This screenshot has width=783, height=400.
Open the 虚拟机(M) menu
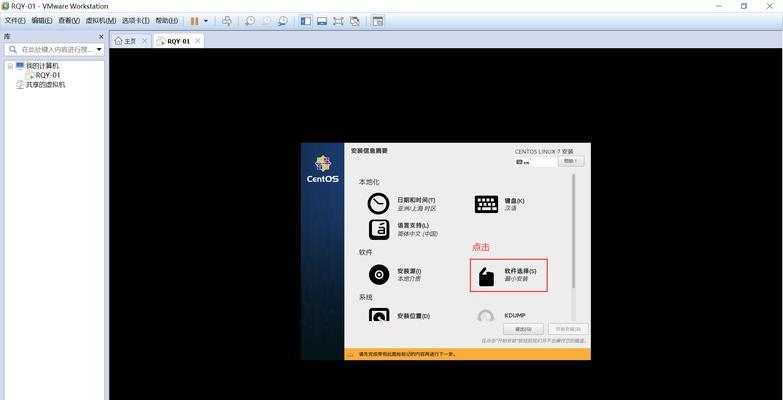pyautogui.click(x=100, y=21)
